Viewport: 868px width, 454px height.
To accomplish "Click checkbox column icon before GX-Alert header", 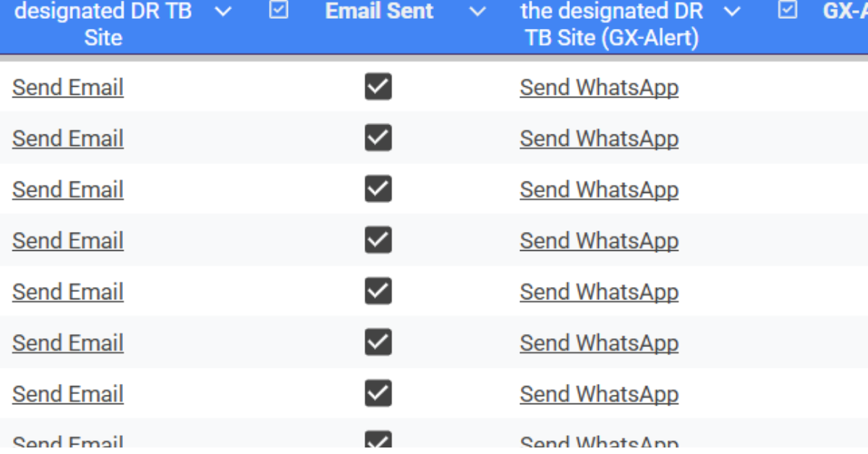I will pos(788,10).
